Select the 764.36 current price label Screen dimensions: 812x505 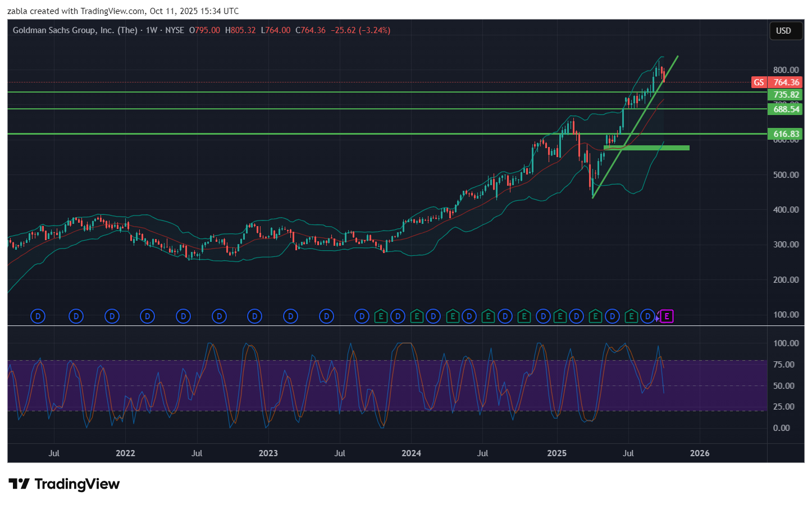click(x=786, y=82)
